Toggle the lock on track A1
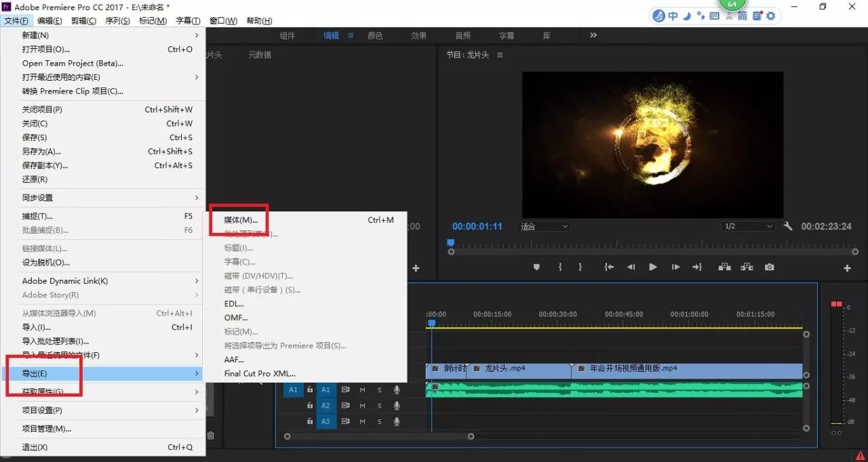The height and width of the screenshot is (462, 868). point(310,390)
